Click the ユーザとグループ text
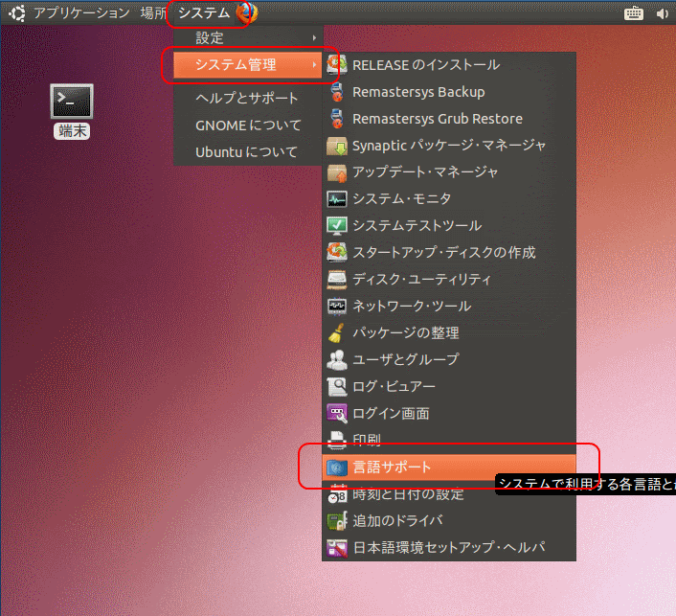 coord(406,360)
